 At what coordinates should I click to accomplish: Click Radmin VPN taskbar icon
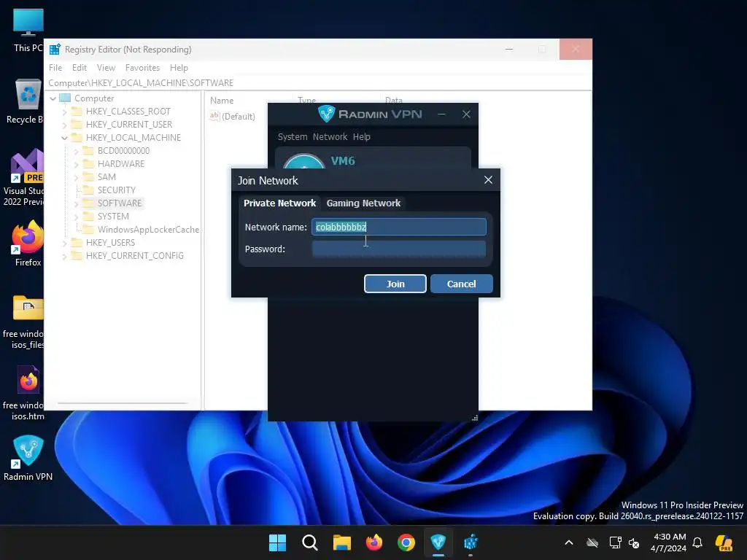click(x=438, y=542)
